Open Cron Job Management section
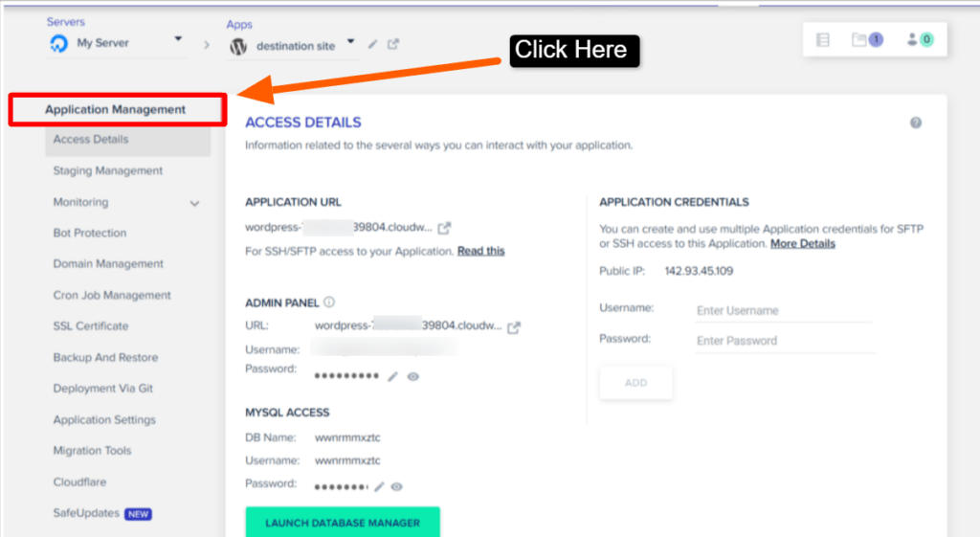The width and height of the screenshot is (980, 537). click(112, 295)
